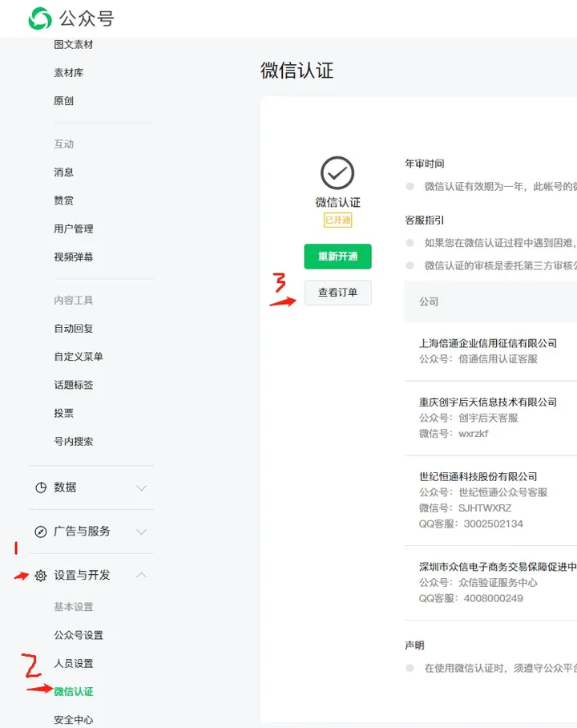Open 赞赏 in the sidebar
577x728 pixels.
pos(63,200)
